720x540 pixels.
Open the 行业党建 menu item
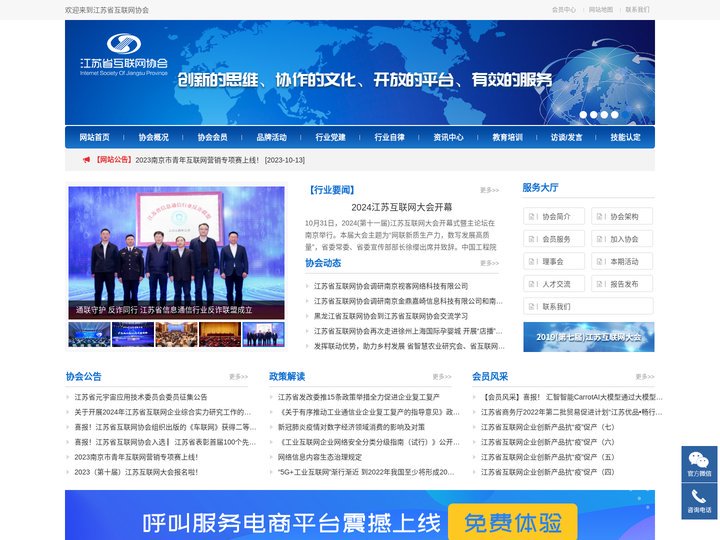331,137
